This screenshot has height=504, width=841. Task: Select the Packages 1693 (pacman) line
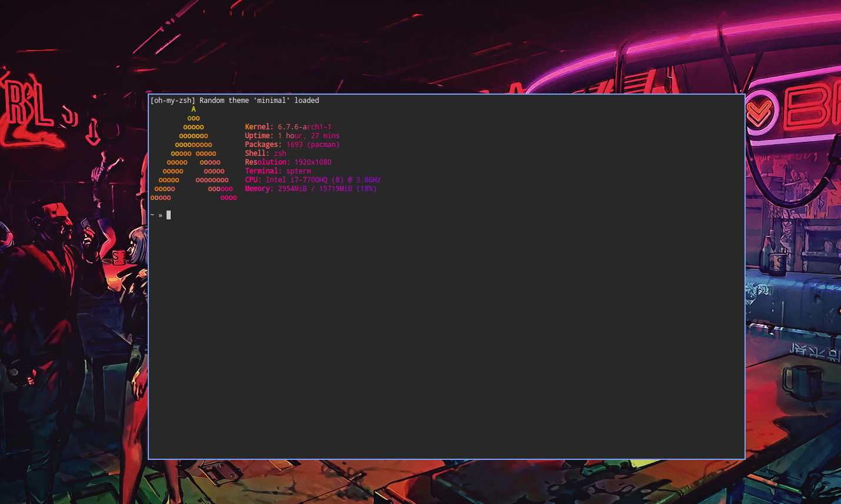point(292,145)
